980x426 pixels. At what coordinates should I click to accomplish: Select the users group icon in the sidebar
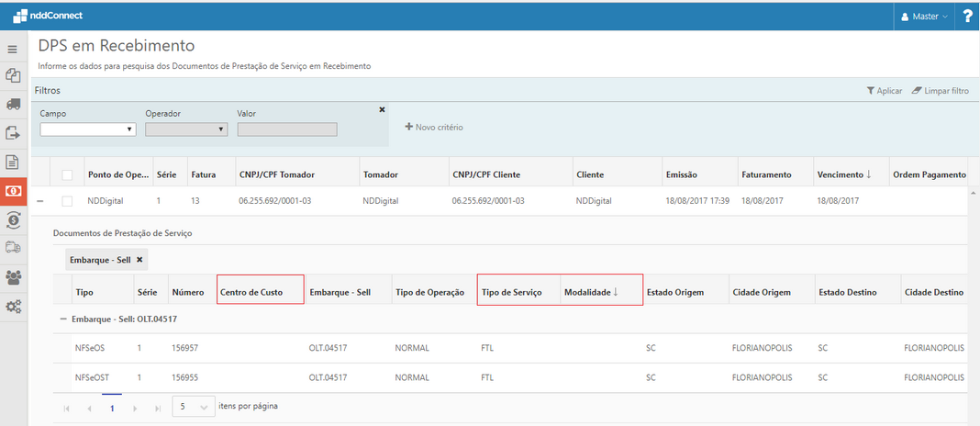tap(13, 276)
